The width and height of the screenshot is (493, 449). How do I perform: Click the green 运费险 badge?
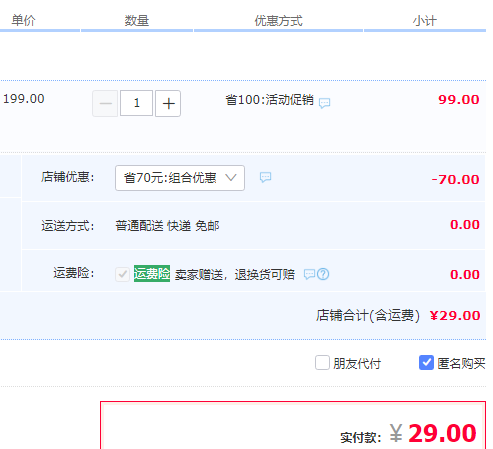click(x=152, y=274)
